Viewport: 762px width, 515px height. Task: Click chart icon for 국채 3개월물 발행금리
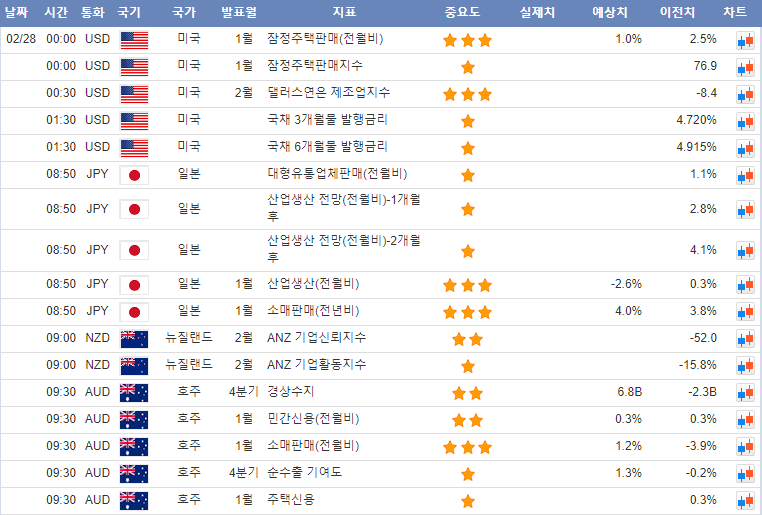[744, 121]
